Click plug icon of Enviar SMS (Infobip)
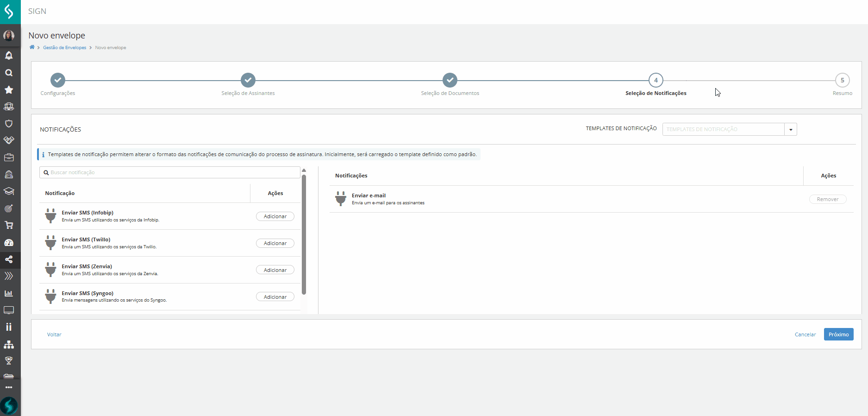Image resolution: width=868 pixels, height=416 pixels. click(x=51, y=216)
